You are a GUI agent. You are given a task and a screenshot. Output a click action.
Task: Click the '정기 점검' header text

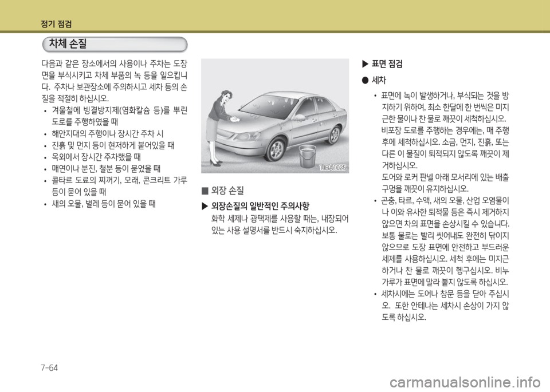(57, 24)
